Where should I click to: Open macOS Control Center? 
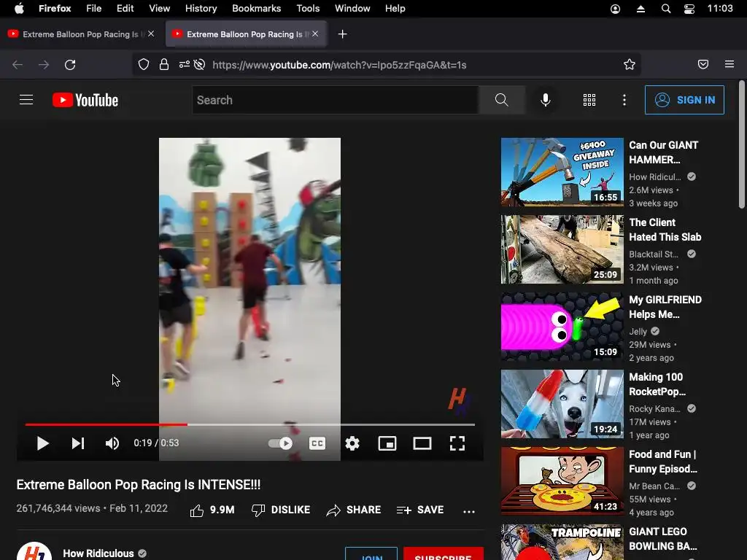click(689, 9)
